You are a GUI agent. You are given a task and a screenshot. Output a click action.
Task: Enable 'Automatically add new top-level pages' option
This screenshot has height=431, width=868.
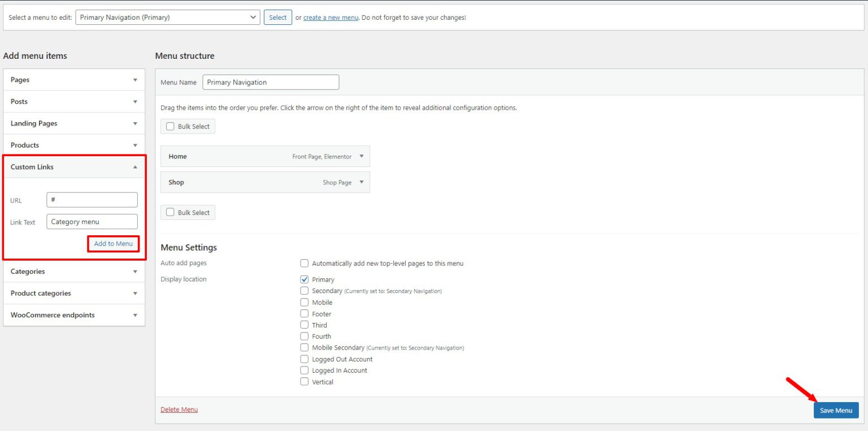pos(304,262)
